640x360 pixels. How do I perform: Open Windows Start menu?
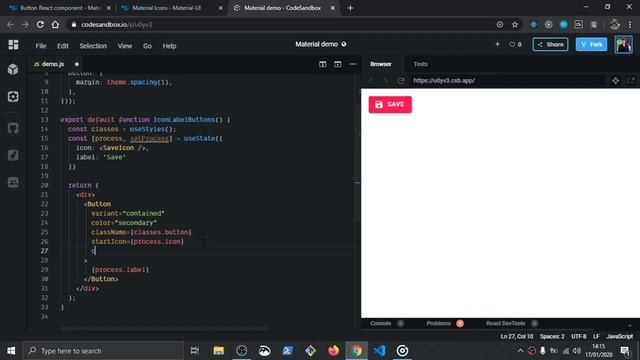11,351
